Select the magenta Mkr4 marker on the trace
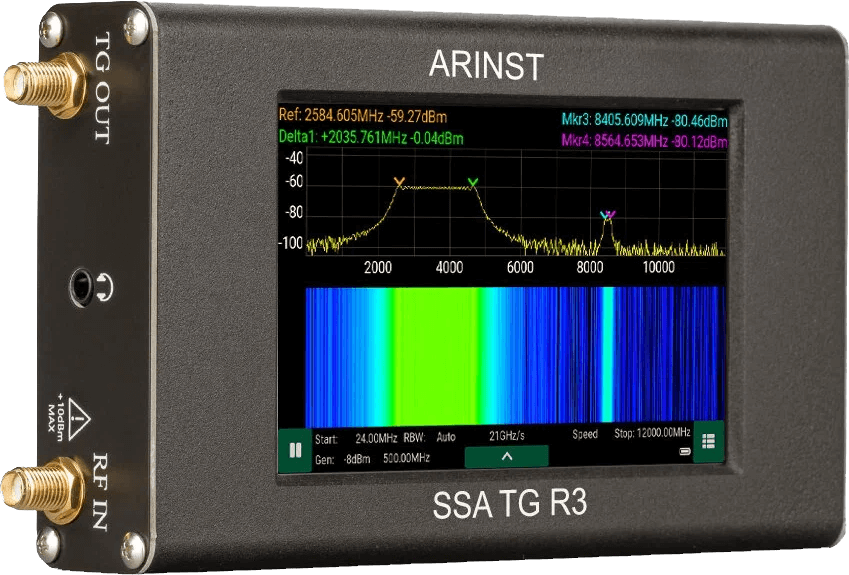The width and height of the screenshot is (849, 575). point(611,215)
